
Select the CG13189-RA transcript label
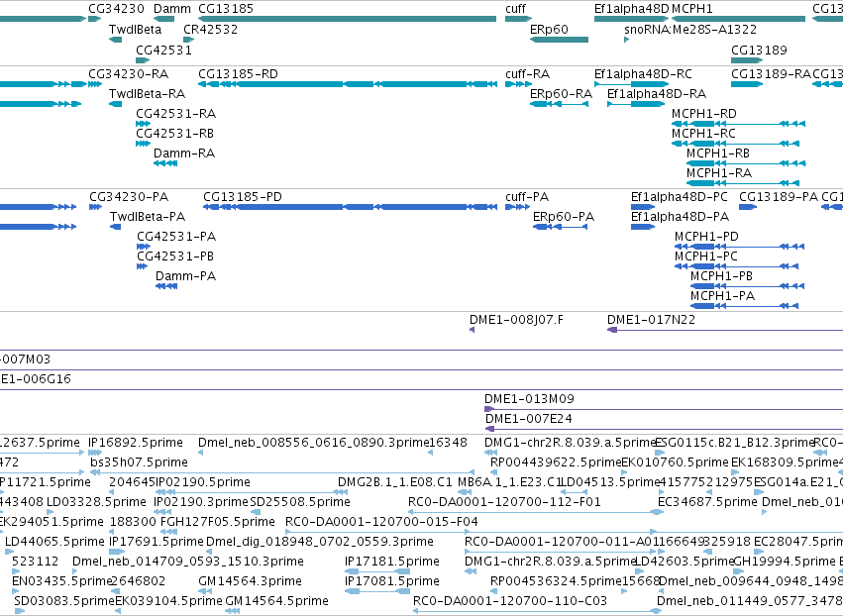pyautogui.click(x=771, y=73)
